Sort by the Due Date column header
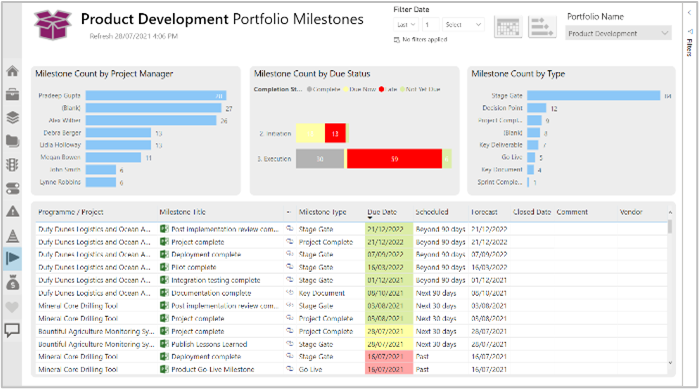The width and height of the screenshot is (699, 389). [x=382, y=212]
